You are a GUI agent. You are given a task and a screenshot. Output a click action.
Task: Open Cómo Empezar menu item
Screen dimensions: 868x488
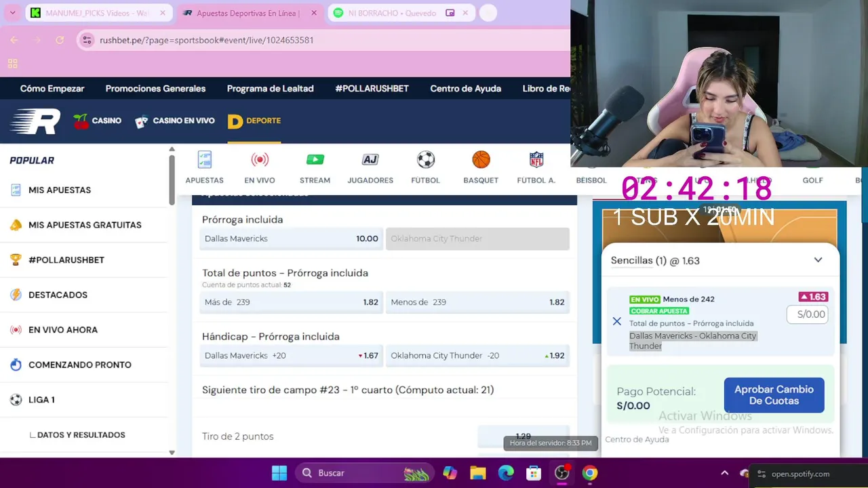click(52, 89)
